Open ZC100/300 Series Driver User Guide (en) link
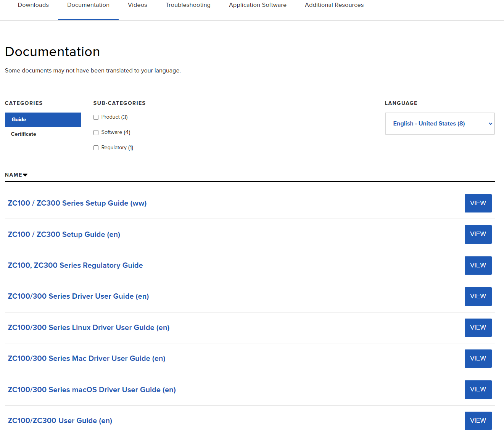Screen dimensions: 504x433 click(78, 296)
